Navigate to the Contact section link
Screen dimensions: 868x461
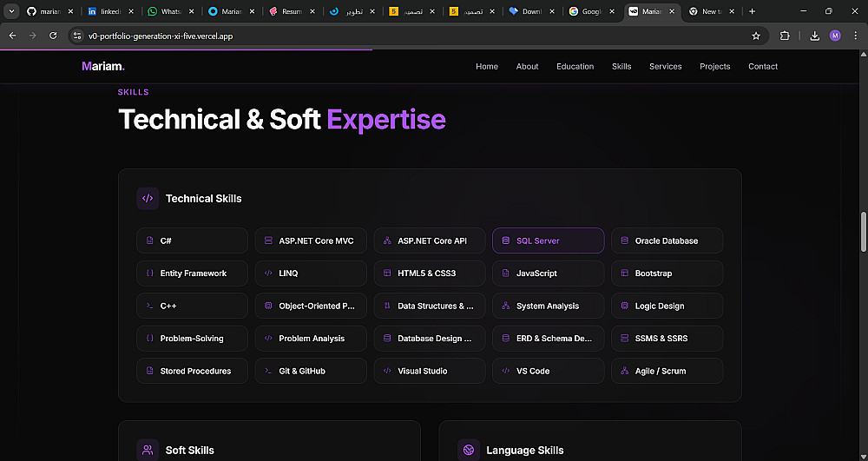point(763,67)
